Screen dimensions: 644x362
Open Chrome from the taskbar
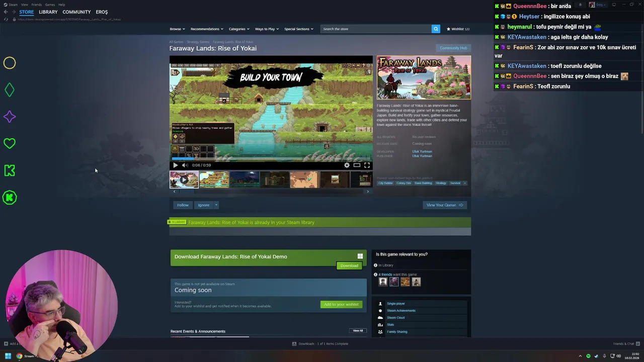click(19, 356)
